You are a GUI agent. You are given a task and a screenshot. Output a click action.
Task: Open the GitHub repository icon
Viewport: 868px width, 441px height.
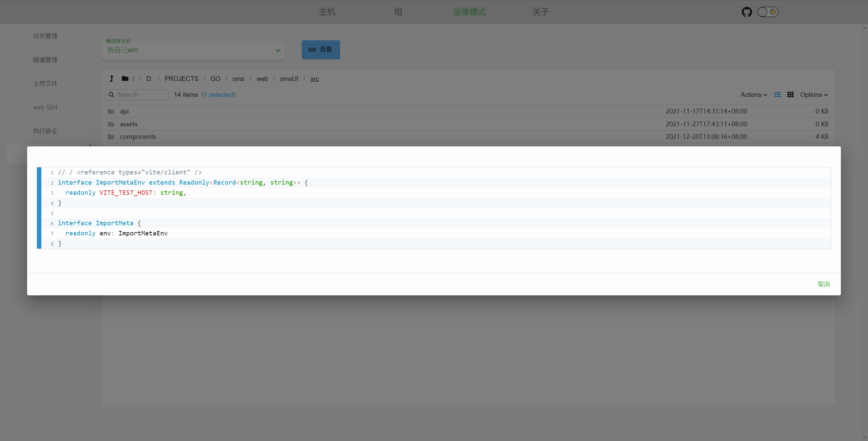[x=747, y=12]
